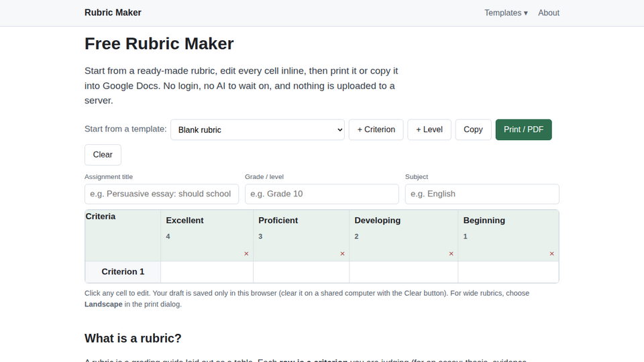
Task: Go to Rubric Maker home logo
Action: point(113,13)
